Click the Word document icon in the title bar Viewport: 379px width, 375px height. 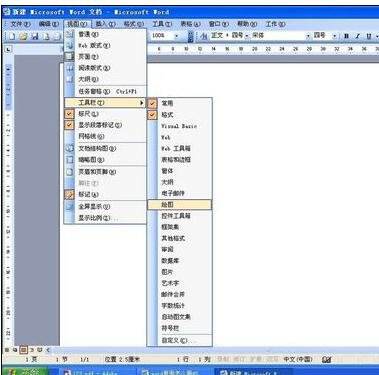(x=7, y=12)
